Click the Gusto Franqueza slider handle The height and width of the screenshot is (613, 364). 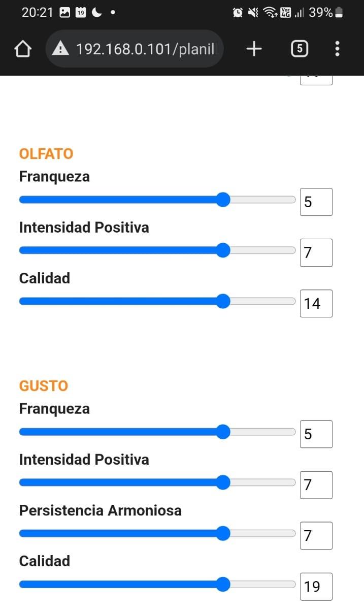[x=223, y=432]
